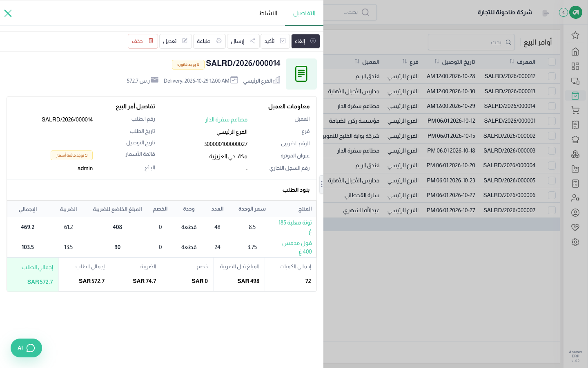Collapse sidebar with the chevron circle button
Viewport: 588px width, 368px height.
tap(563, 12)
